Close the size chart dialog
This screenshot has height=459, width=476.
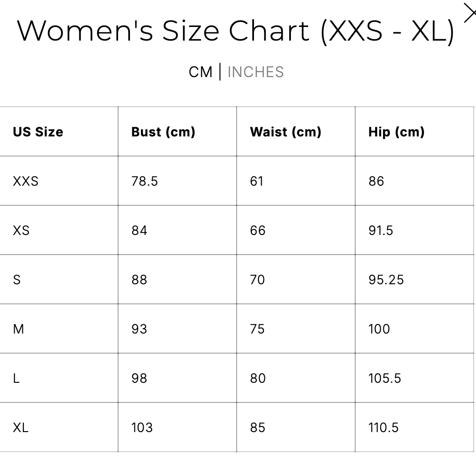pos(469,13)
